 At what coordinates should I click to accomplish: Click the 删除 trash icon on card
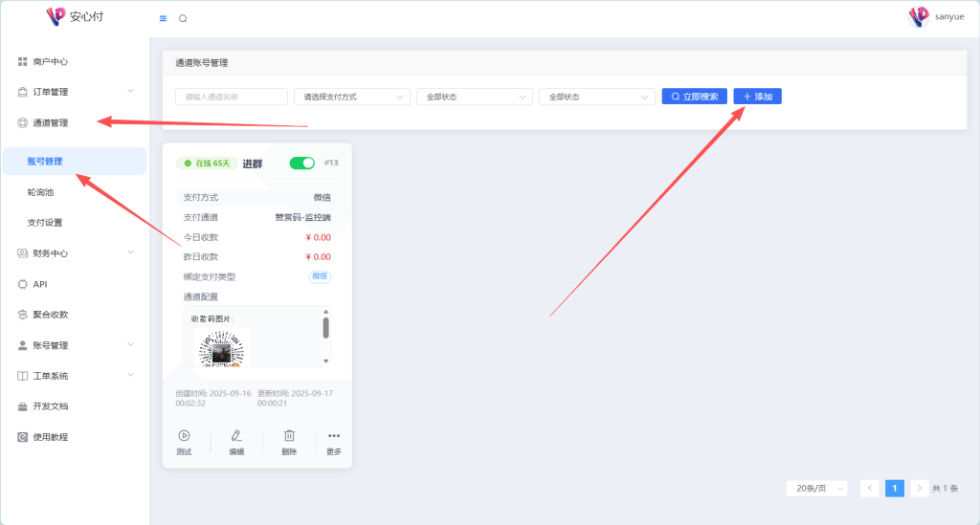pyautogui.click(x=289, y=436)
